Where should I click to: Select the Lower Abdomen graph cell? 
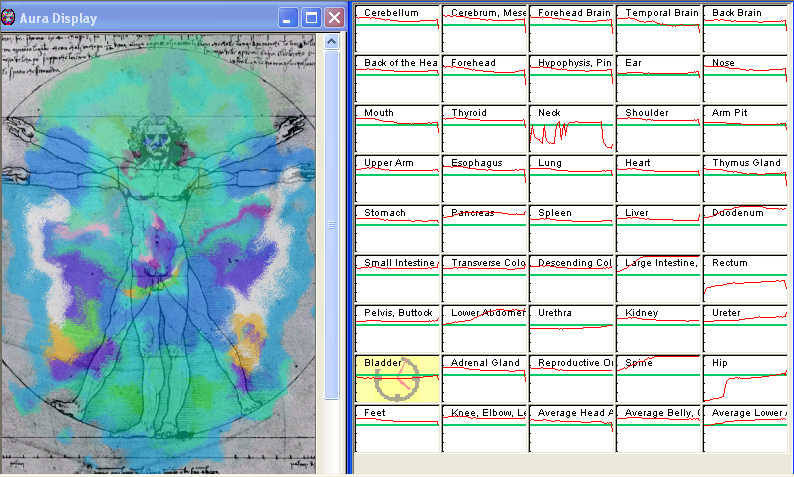[x=485, y=329]
